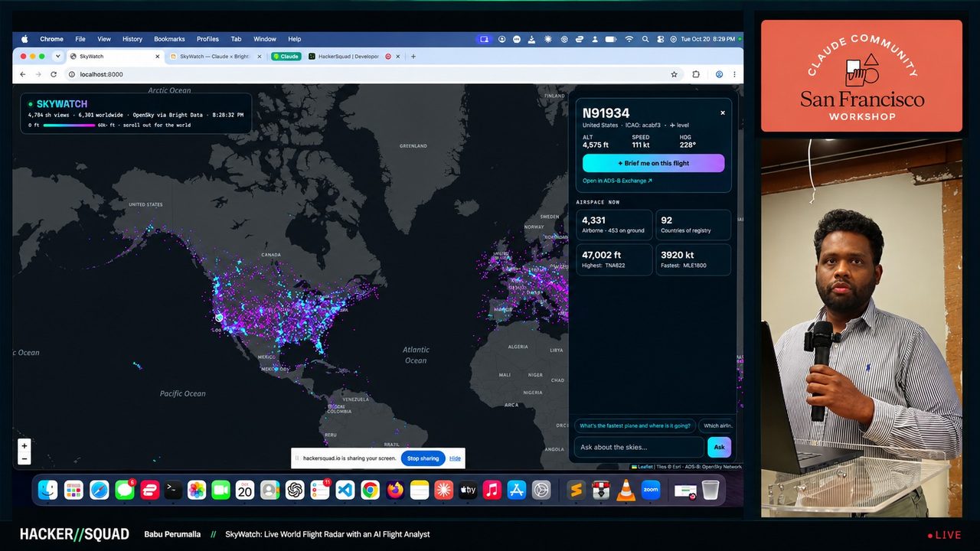Open ChatGPT app in Dock
The image size is (980, 551).
[295, 490]
